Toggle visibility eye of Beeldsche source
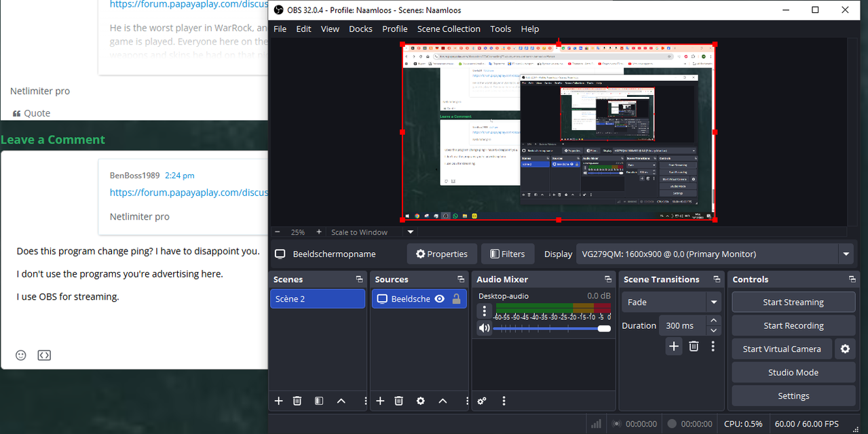Image resolution: width=868 pixels, height=434 pixels. pyautogui.click(x=440, y=299)
